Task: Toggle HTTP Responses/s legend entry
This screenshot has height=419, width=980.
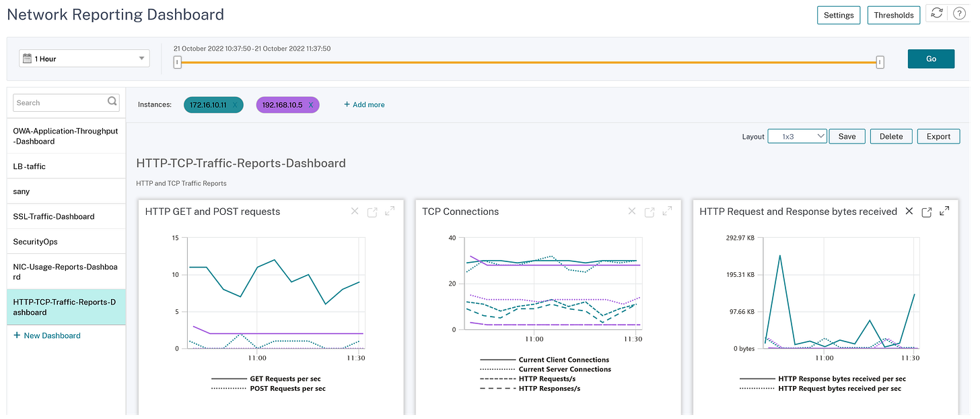Action: [530, 388]
